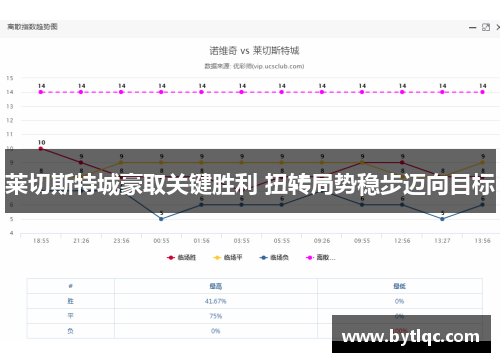Image resolution: width=500 pixels, height=362 pixels.
Task: Click the 18:55 time axis label
Action: pyautogui.click(x=41, y=241)
